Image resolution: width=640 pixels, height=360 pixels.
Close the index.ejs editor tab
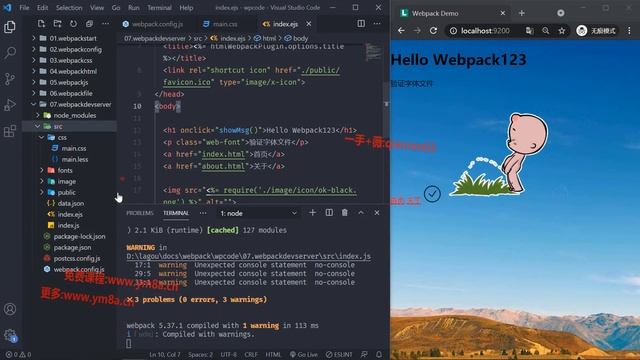(x=309, y=24)
